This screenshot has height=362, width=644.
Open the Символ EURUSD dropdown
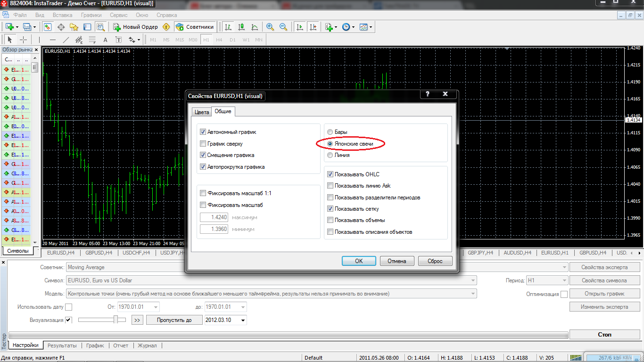click(272, 280)
